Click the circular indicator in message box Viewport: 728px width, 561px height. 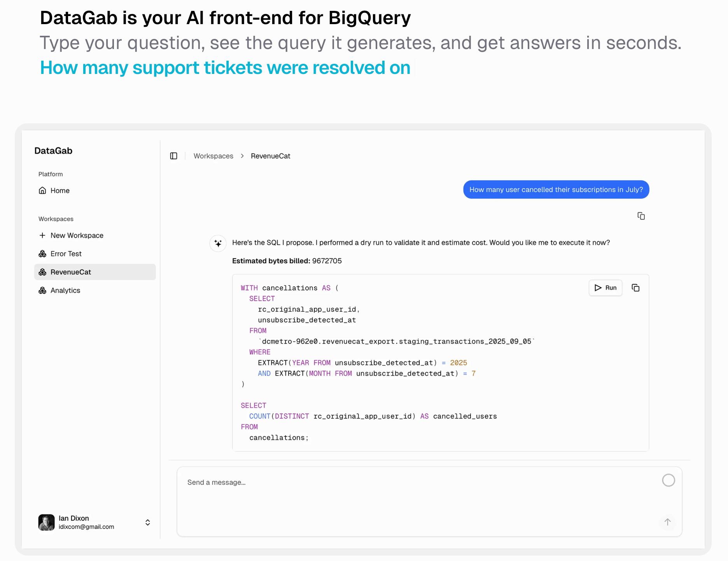[668, 480]
